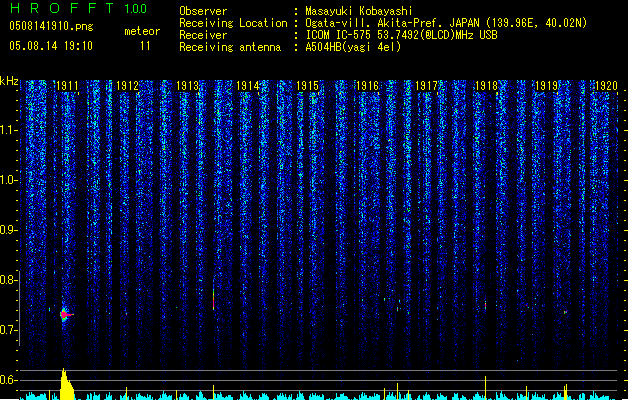Click the date stamp 05.08.14 19:10
Screen dimensions: 629x400
51,46
